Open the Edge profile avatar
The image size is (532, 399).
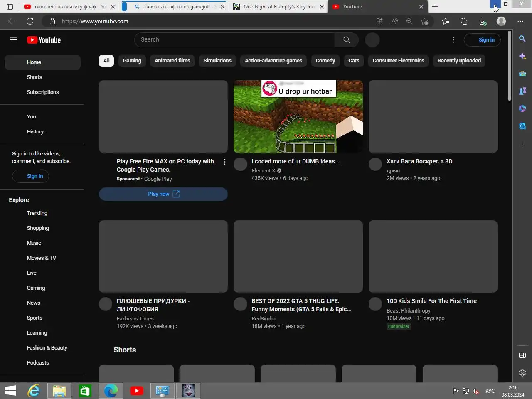(x=501, y=21)
